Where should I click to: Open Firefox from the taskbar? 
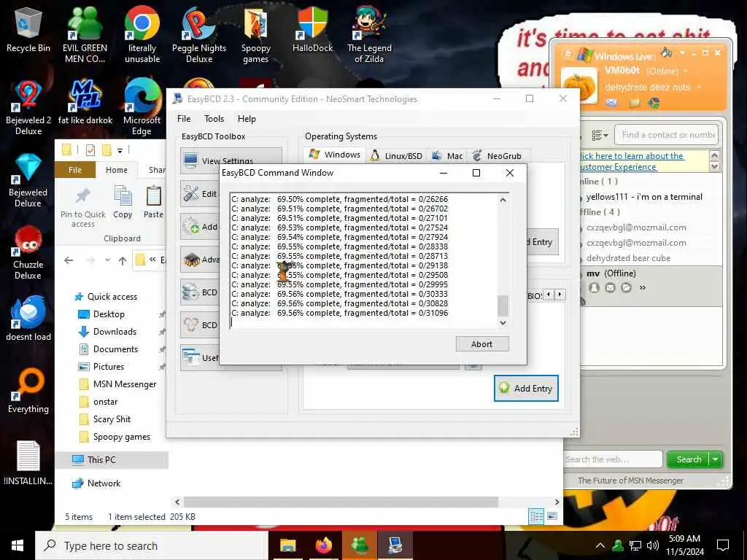point(324,545)
